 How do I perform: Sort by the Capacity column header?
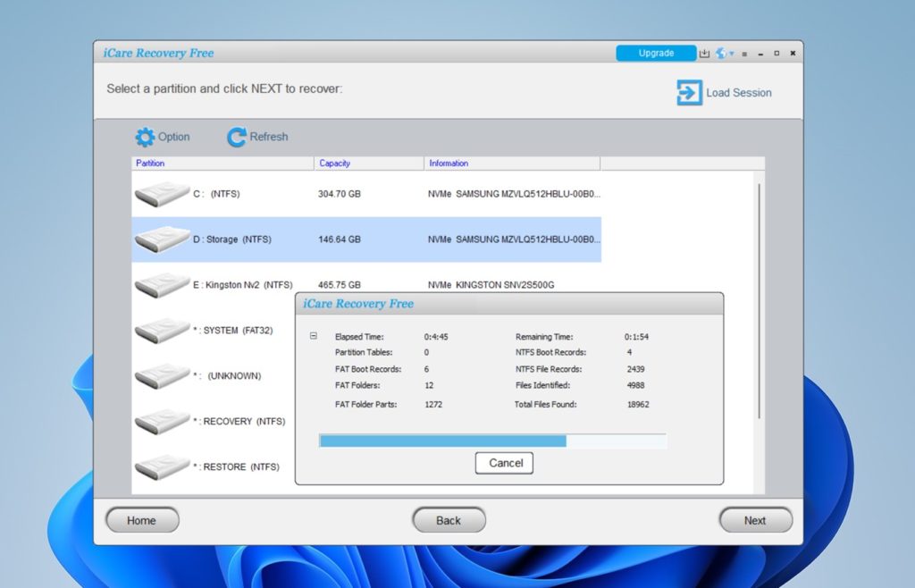coord(334,163)
